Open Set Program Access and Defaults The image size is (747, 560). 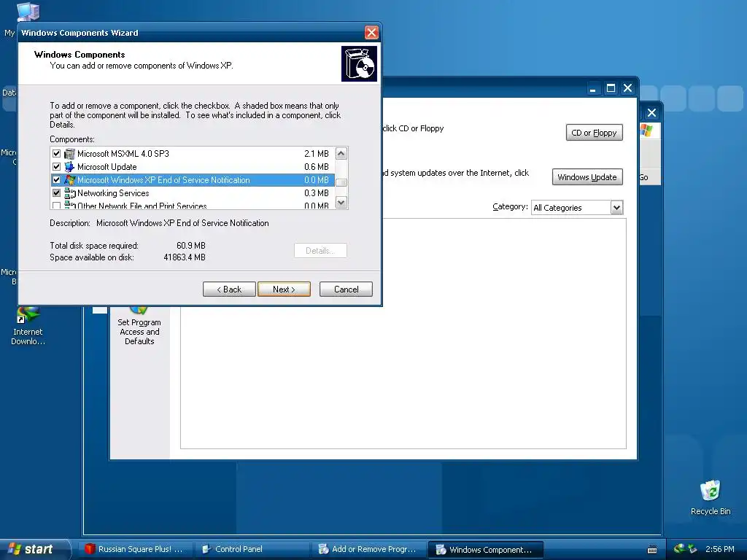point(139,327)
